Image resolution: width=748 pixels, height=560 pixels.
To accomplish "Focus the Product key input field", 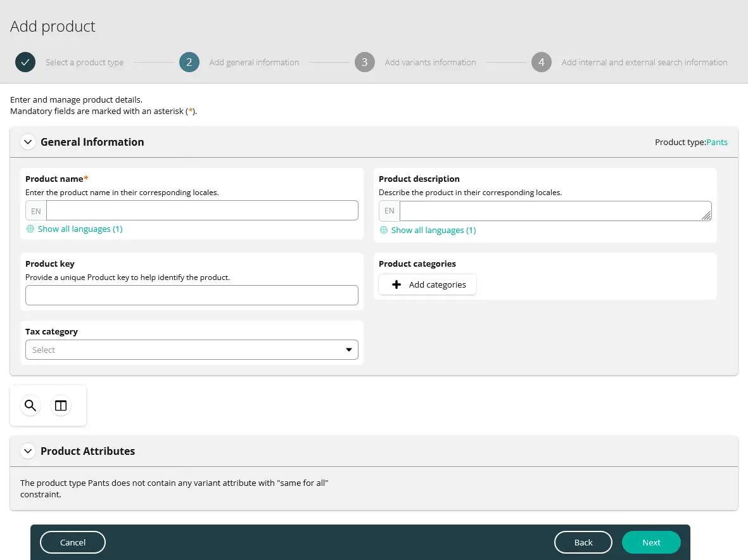I will 191,295.
